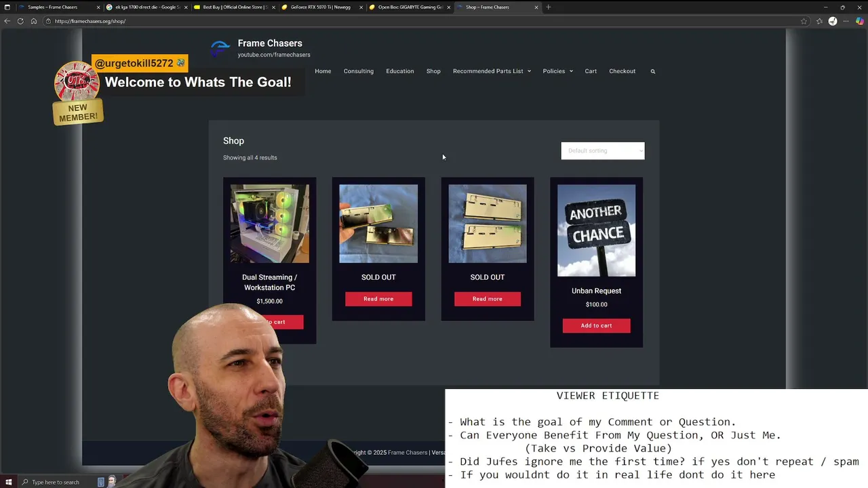Image resolution: width=868 pixels, height=488 pixels.
Task: Reload the page with the refresh icon
Action: (20, 21)
